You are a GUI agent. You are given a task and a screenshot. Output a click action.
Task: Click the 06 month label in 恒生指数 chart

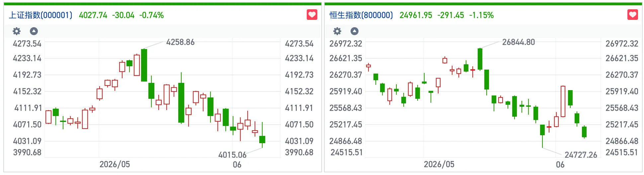point(560,165)
